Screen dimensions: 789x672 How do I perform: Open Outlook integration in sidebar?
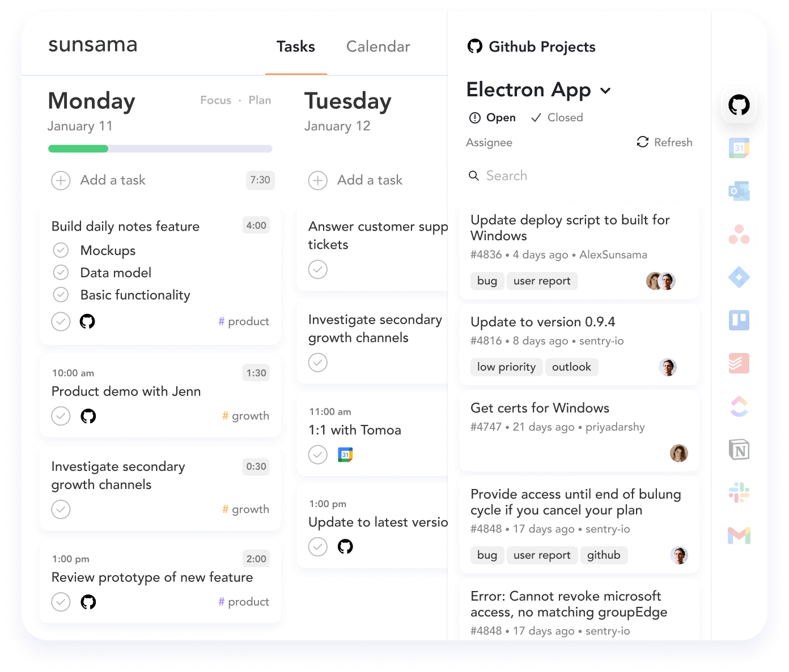pos(739,191)
